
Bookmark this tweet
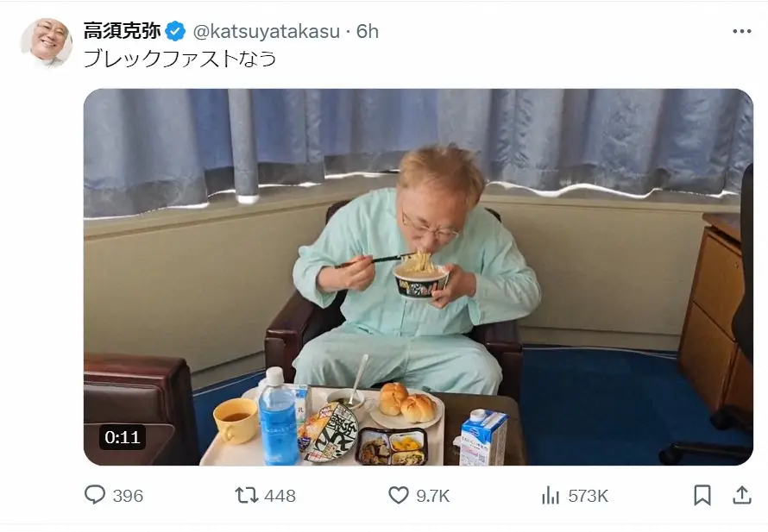tap(702, 495)
